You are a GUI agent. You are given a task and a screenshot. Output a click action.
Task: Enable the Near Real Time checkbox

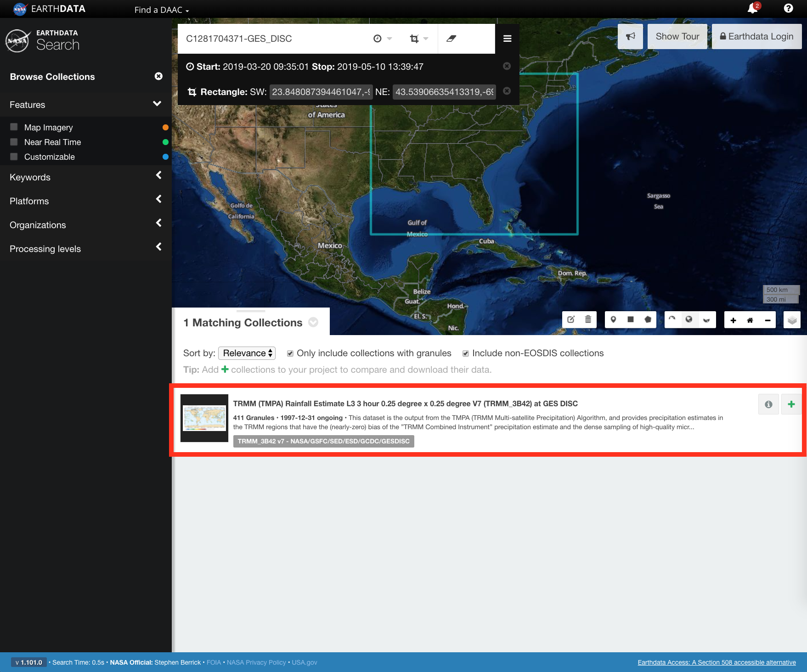click(x=14, y=142)
